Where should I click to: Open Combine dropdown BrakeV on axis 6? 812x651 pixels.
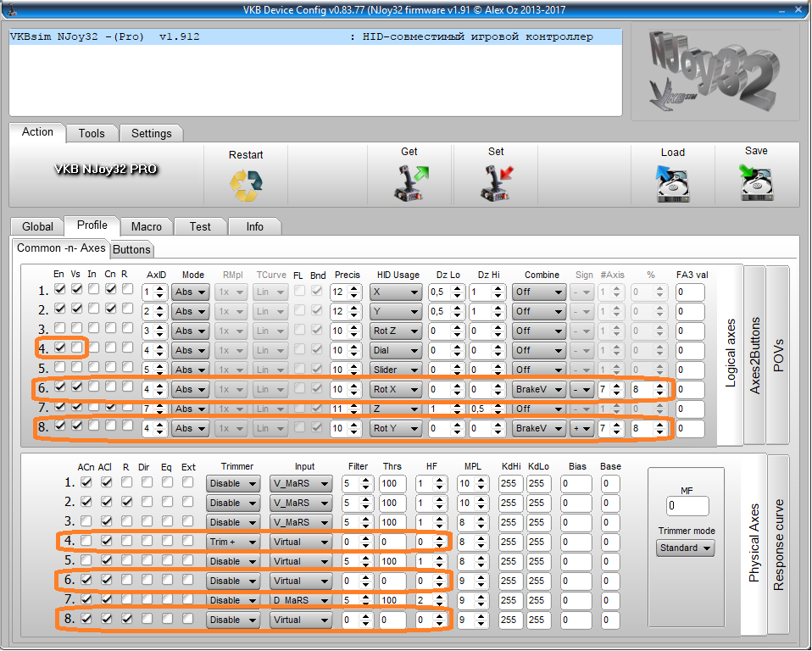click(539, 390)
